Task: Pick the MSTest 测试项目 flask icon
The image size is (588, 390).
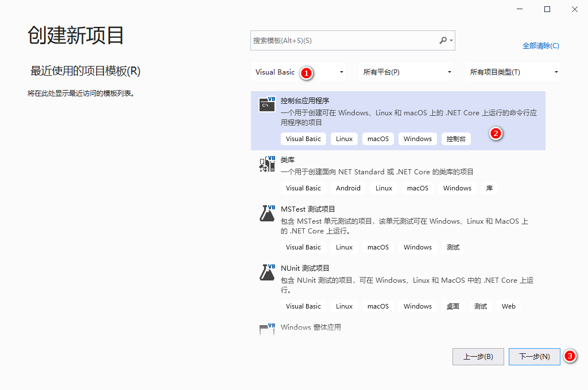Action: coord(267,213)
